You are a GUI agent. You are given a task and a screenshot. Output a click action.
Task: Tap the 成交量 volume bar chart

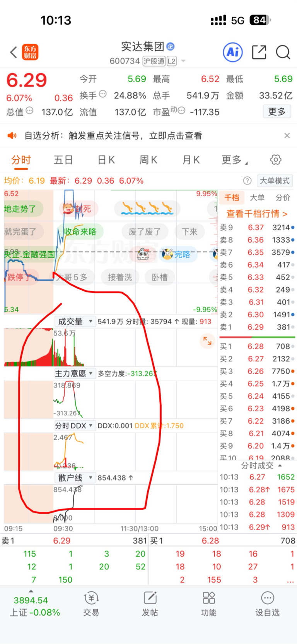pos(111,347)
